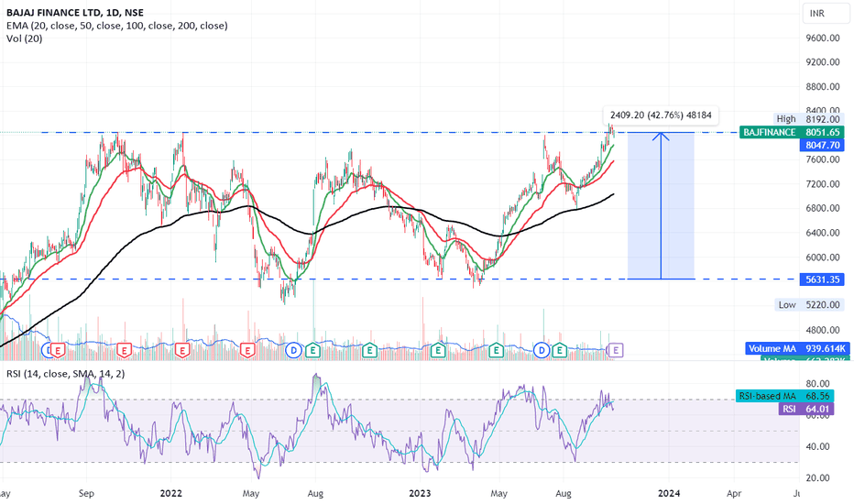Click the green earnings E marker above Aug 2022
The height and width of the screenshot is (504, 854).
[312, 350]
